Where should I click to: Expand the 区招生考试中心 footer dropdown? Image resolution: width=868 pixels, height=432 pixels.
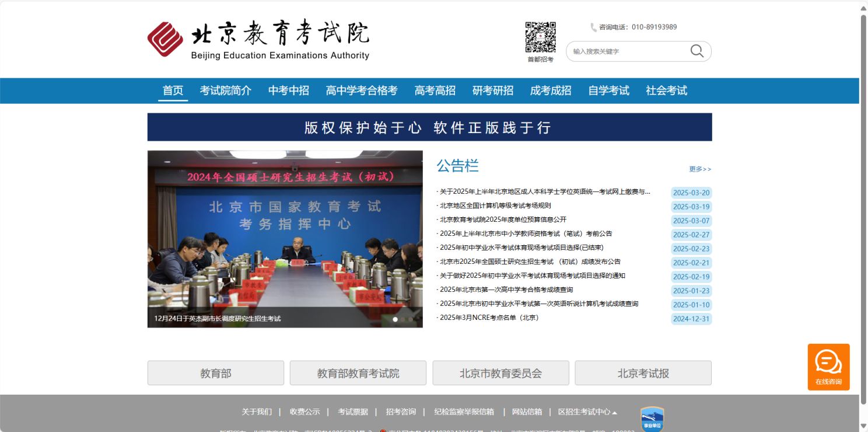coord(587,412)
